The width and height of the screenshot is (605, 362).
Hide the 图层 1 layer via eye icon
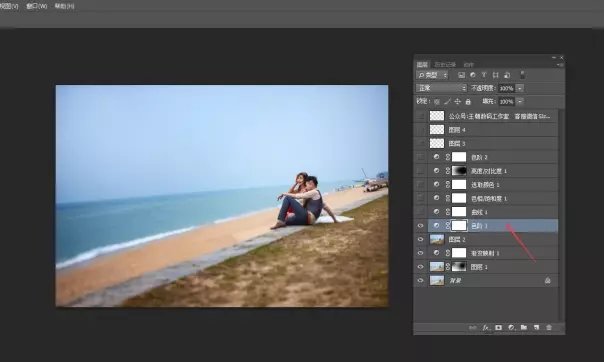(x=421, y=267)
